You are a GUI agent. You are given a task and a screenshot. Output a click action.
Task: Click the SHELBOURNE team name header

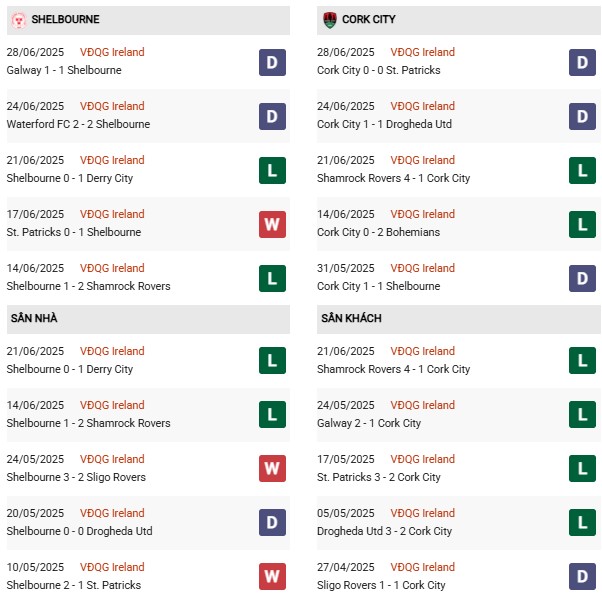click(65, 20)
